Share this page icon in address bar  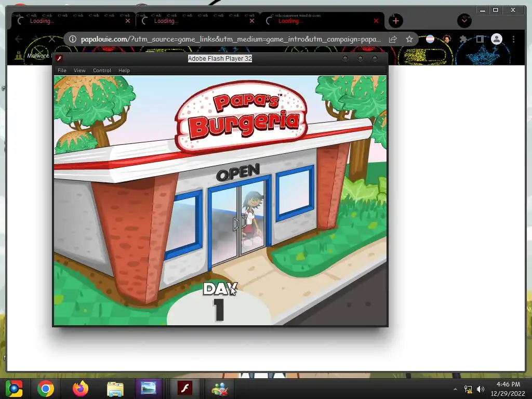(x=393, y=39)
